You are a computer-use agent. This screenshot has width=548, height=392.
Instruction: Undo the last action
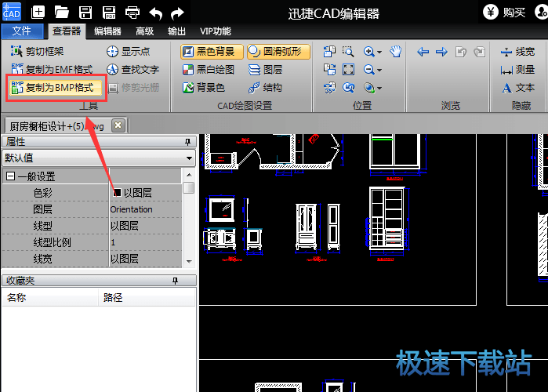point(155,13)
